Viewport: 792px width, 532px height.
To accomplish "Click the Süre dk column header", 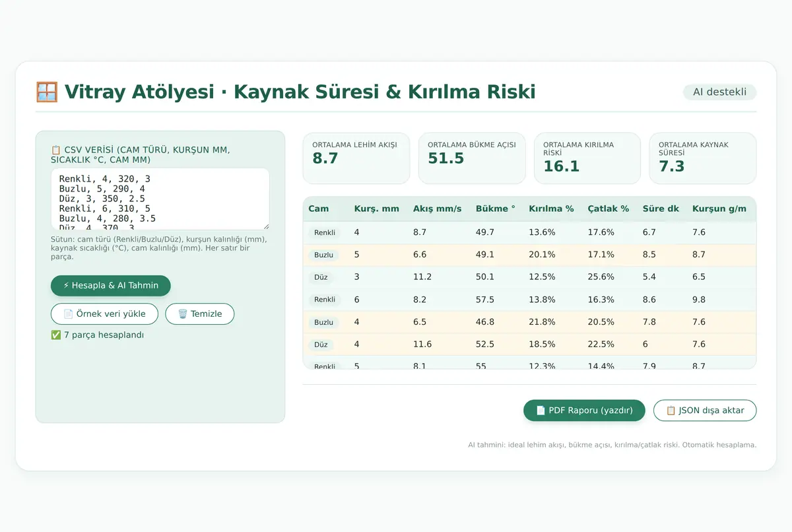I will tap(661, 209).
